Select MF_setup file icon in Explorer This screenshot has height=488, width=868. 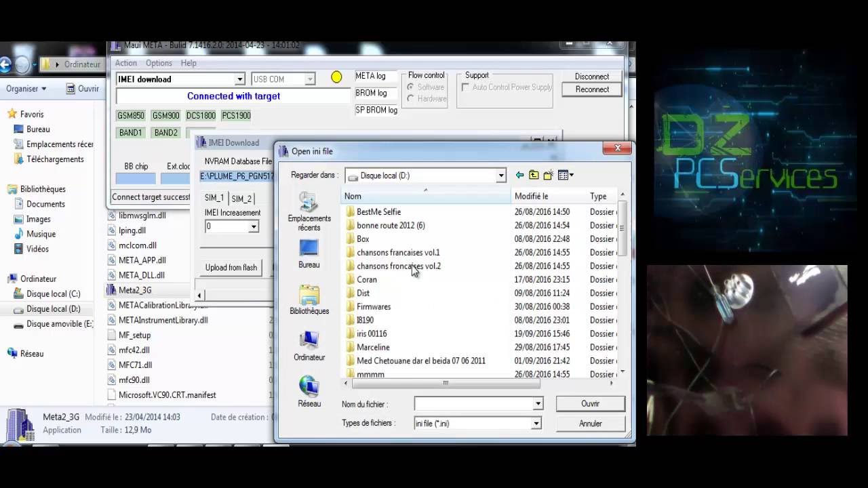112,335
